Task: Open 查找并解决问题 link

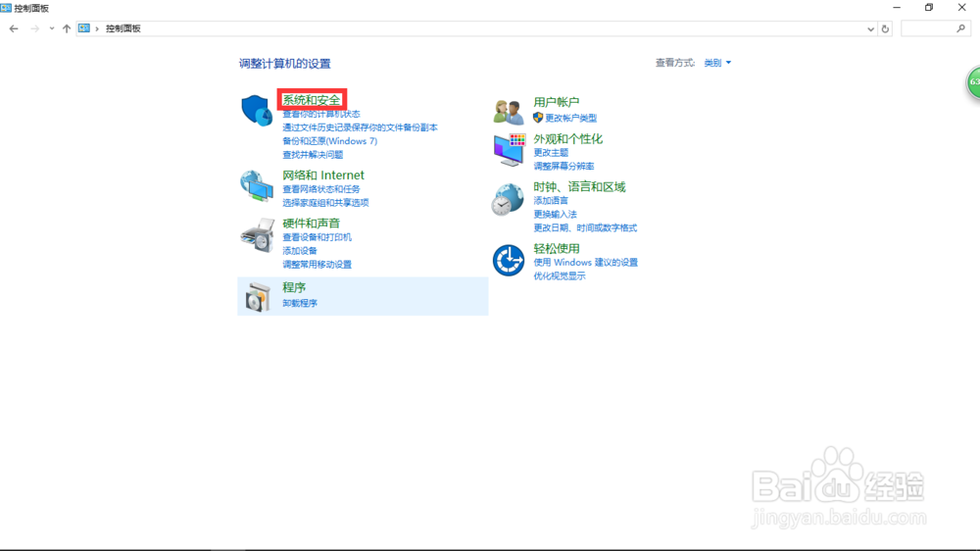Action: 313,155
